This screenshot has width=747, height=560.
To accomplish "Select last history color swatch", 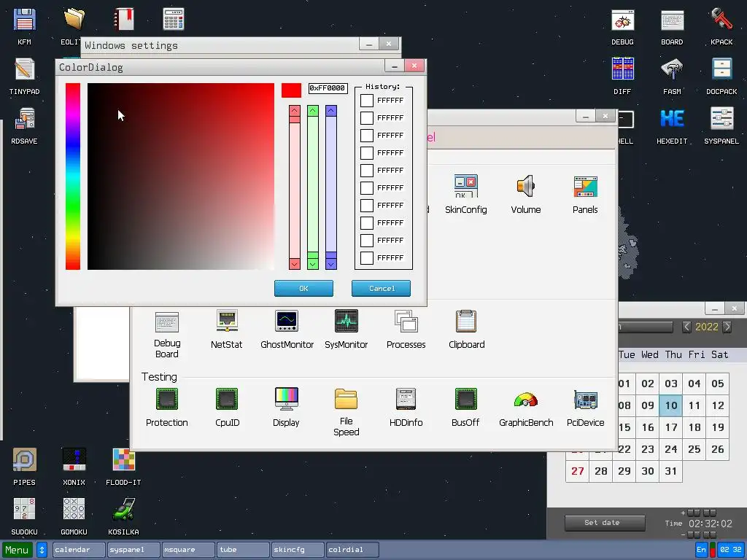I will pos(366,257).
